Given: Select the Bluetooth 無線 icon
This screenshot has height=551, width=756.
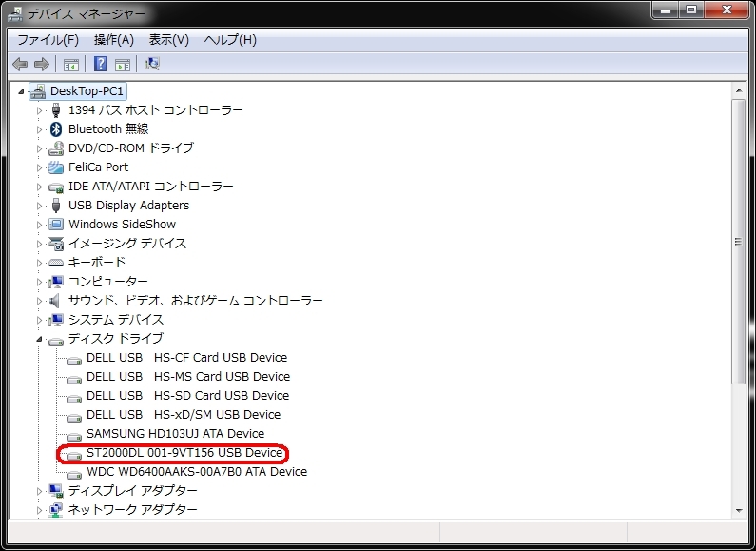Looking at the screenshot, I should 56,128.
